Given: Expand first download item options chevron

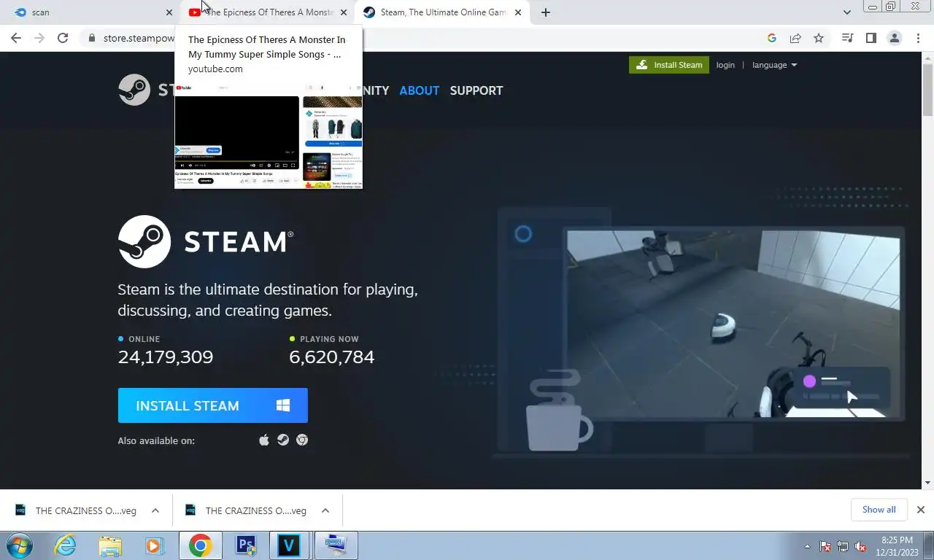Looking at the screenshot, I should (155, 510).
